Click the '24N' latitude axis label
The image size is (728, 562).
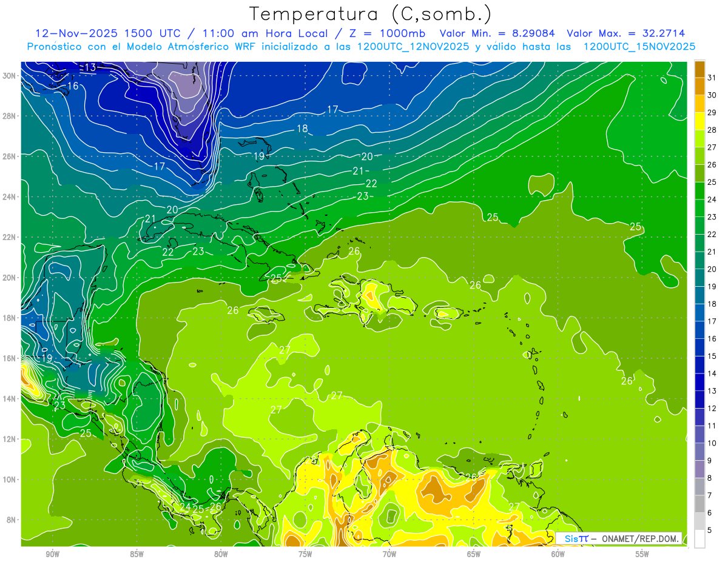[10, 197]
